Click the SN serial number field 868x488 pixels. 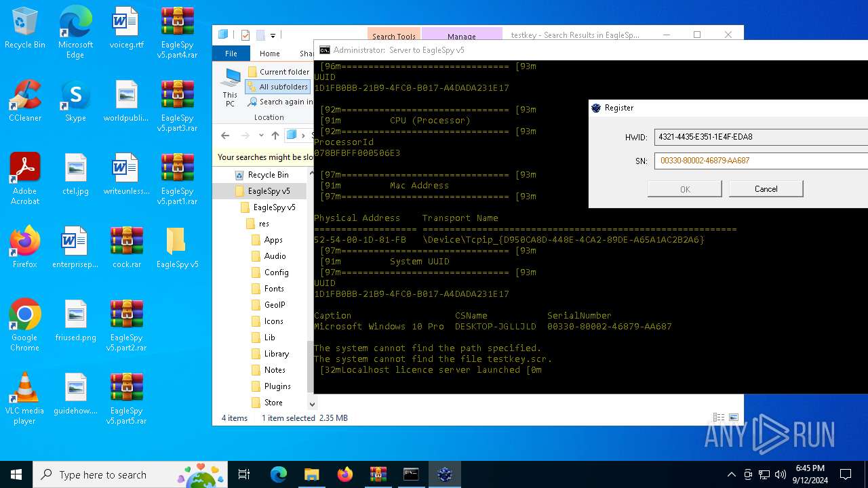(x=761, y=161)
